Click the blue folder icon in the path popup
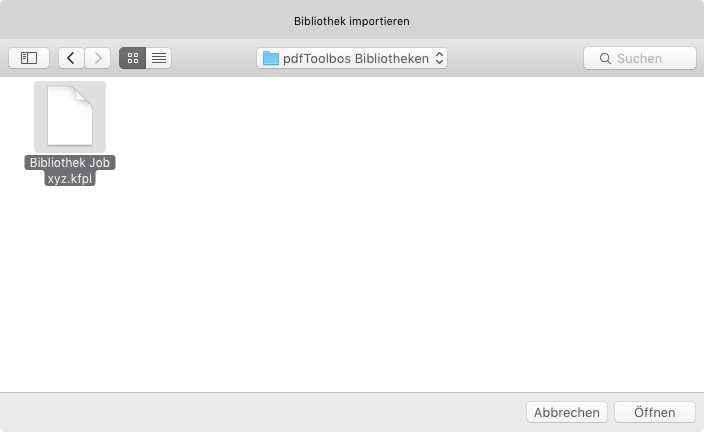 271,58
